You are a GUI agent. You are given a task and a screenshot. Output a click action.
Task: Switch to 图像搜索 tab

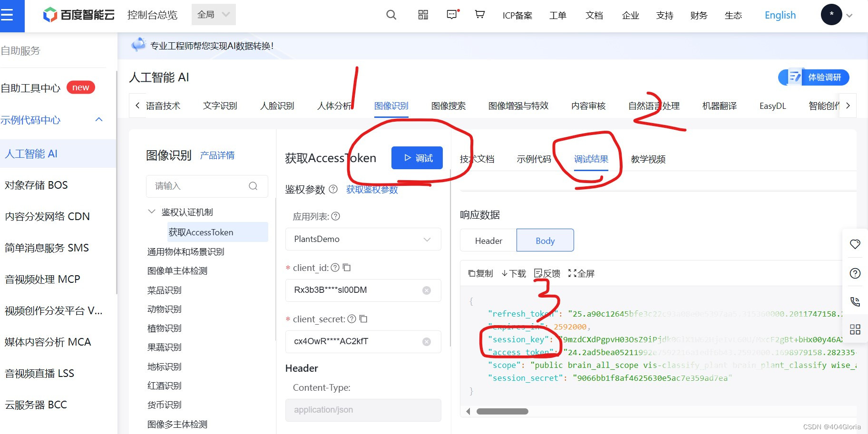click(448, 106)
